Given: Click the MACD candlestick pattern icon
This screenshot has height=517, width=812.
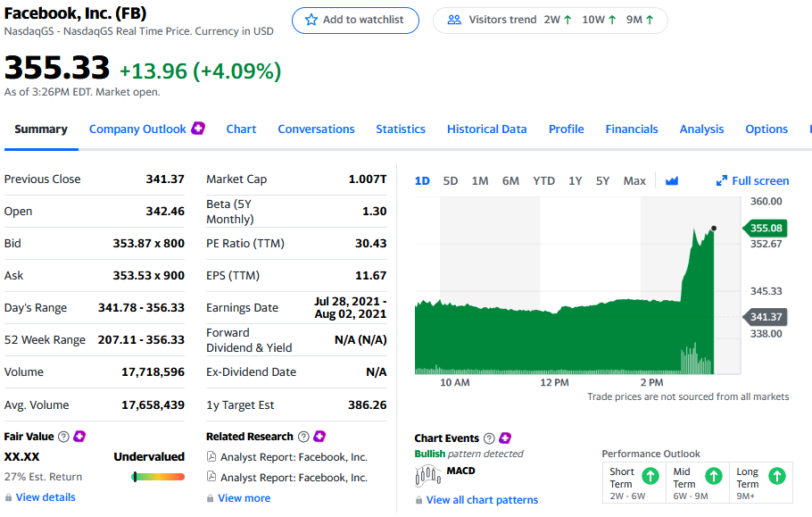Looking at the screenshot, I should pyautogui.click(x=427, y=475).
